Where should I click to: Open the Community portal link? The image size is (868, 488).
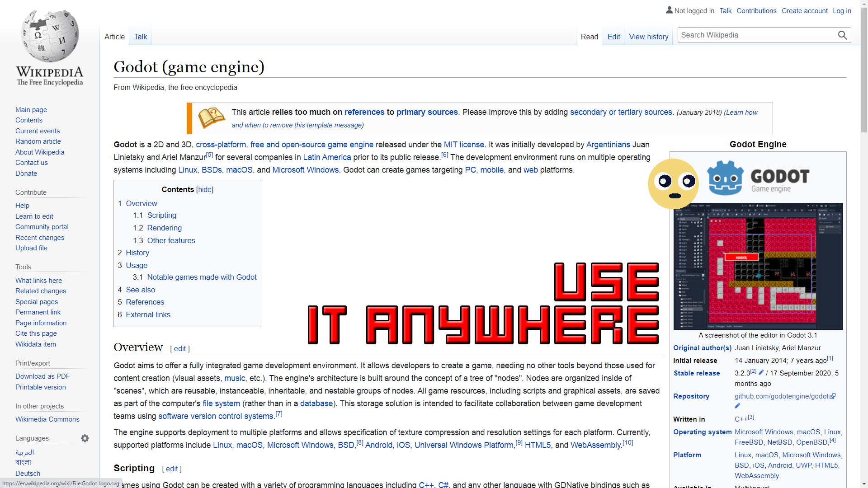[42, 226]
